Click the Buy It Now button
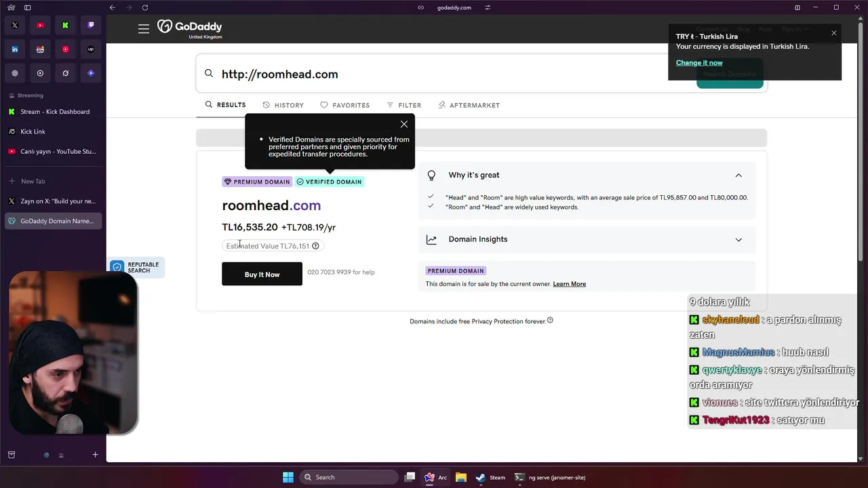The width and height of the screenshot is (868, 488). 262,274
